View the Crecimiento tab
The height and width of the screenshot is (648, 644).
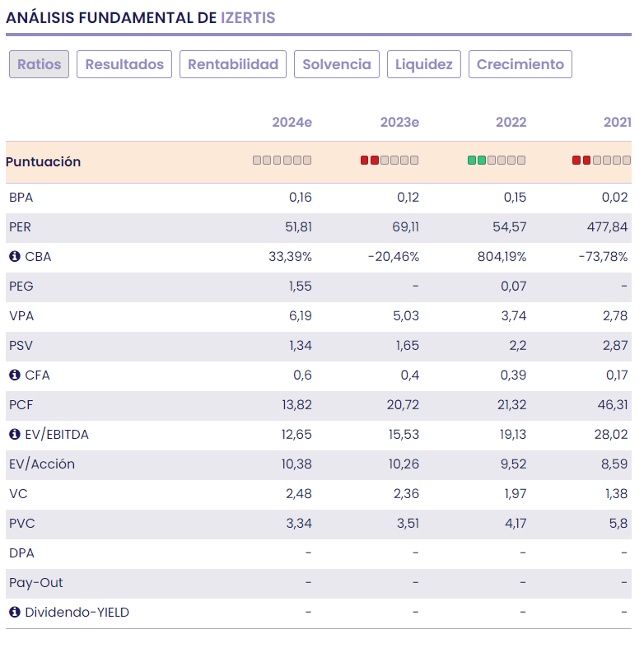520,64
